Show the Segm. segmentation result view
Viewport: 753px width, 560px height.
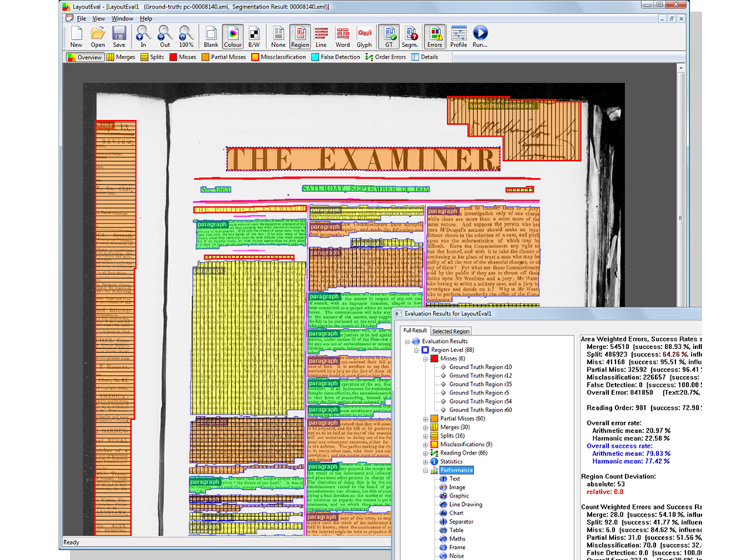(409, 37)
